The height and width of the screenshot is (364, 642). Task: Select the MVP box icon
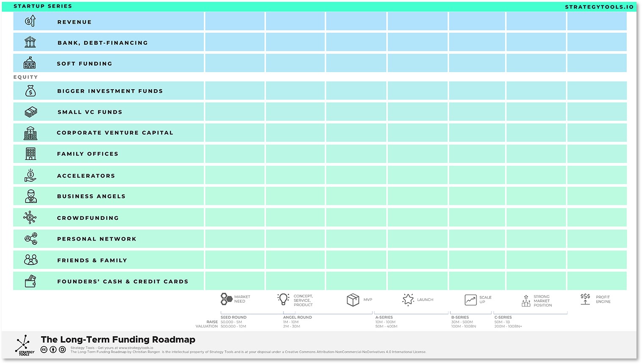pyautogui.click(x=353, y=300)
